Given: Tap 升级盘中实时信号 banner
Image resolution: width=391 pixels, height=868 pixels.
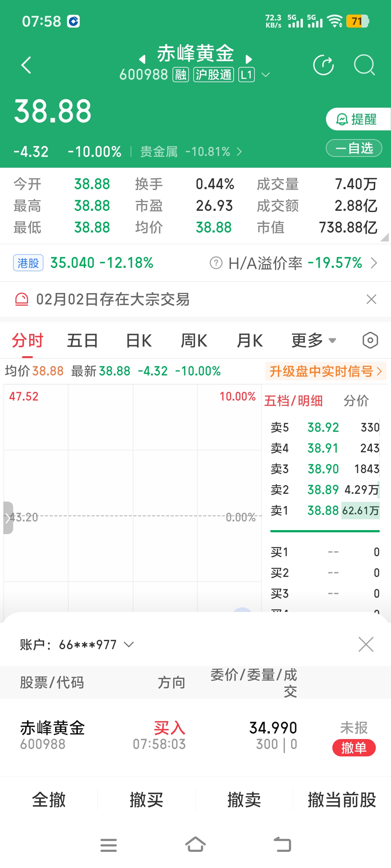Looking at the screenshot, I should (x=326, y=371).
